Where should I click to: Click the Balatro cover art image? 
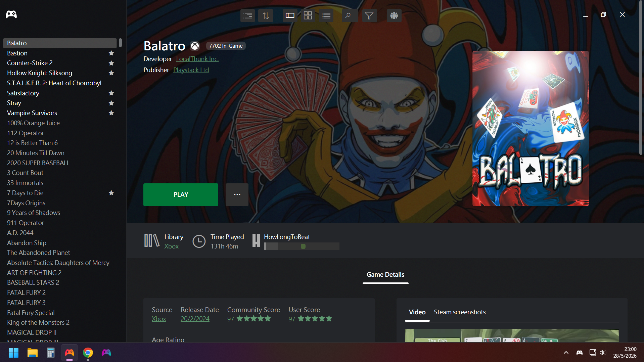[531, 128]
